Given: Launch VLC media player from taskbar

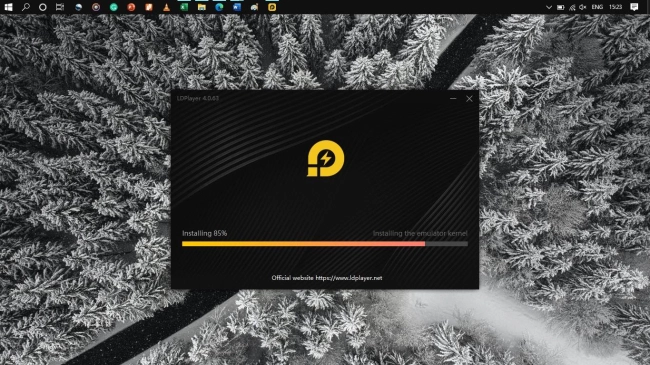Looking at the screenshot, I should pyautogui.click(x=166, y=7).
